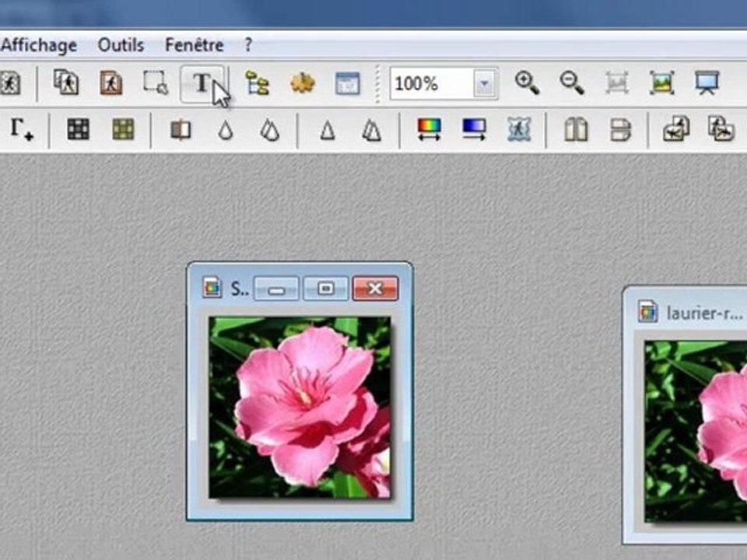Click the zoom in magnifier

(527, 83)
